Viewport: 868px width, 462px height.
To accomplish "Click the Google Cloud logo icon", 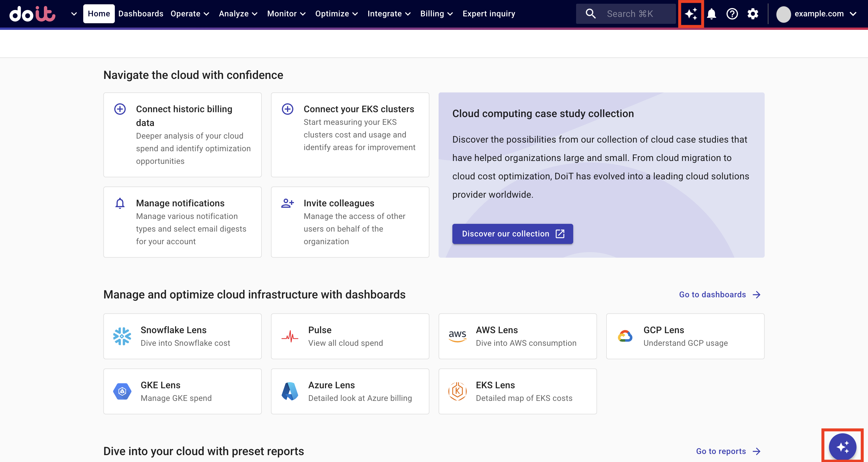I will coord(625,336).
